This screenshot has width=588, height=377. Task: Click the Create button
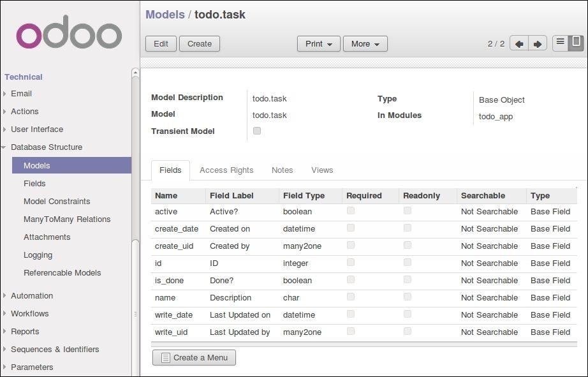[200, 44]
